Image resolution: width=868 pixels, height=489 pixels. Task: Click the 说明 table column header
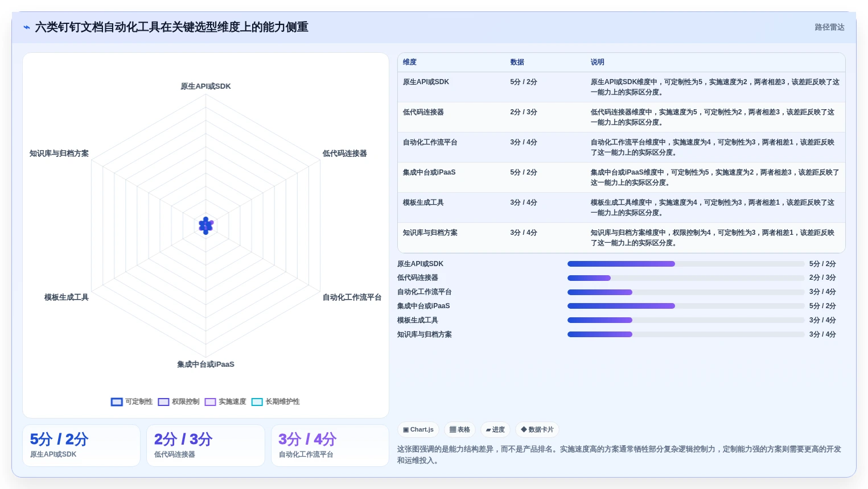tap(597, 62)
